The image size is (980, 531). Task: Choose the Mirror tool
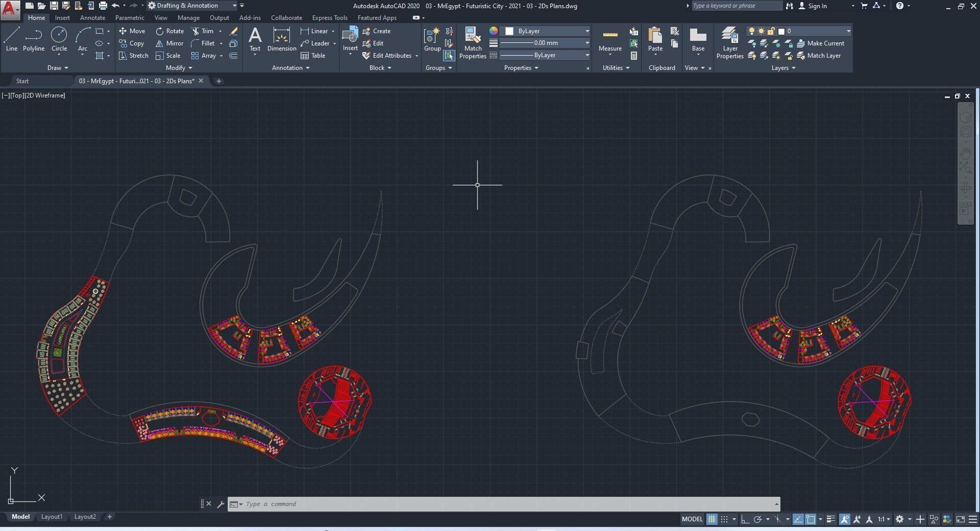pos(169,43)
